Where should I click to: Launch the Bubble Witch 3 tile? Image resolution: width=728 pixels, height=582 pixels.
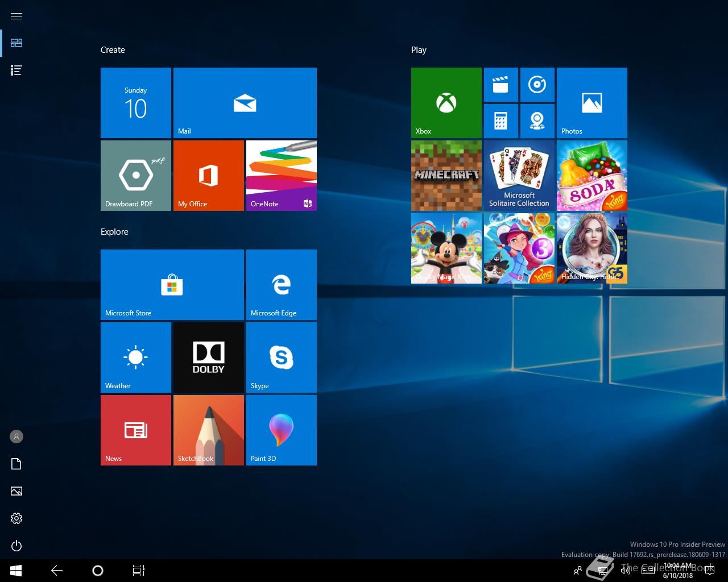(519, 248)
